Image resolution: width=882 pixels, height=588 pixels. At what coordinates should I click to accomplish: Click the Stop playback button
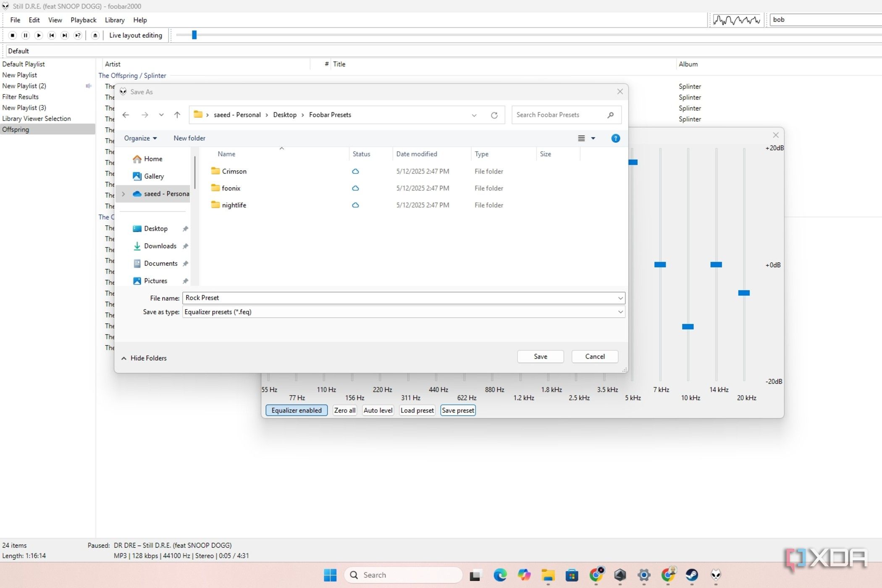click(13, 35)
